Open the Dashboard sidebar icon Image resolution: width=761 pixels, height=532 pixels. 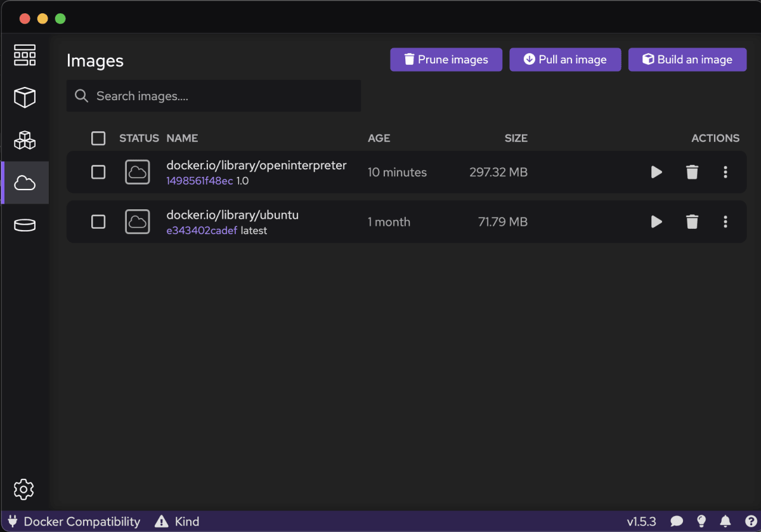pos(25,55)
